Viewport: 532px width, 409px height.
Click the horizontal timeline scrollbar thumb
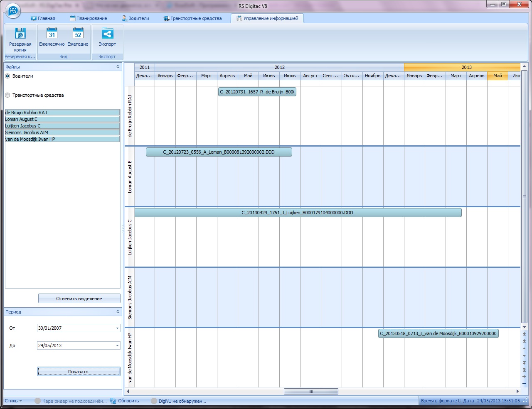tap(311, 391)
